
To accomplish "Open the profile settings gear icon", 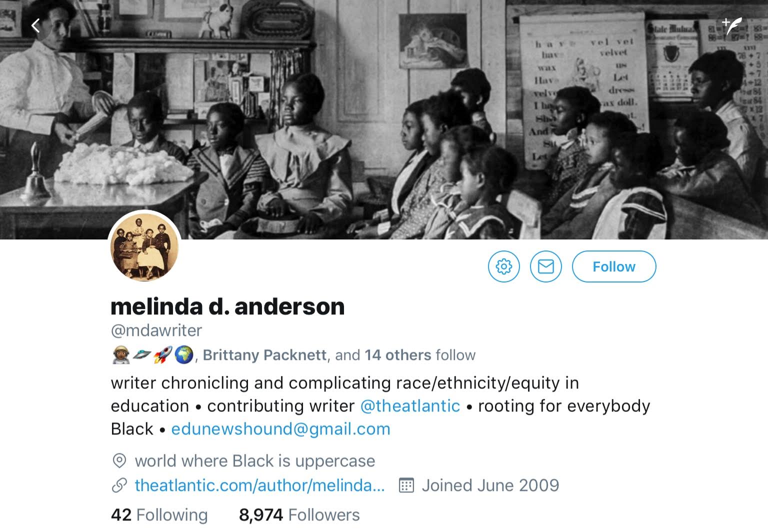I will (503, 266).
